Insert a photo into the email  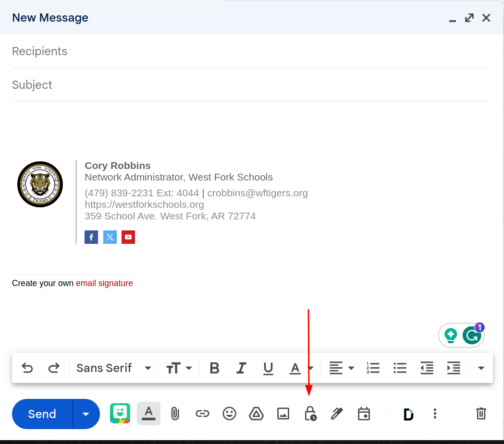[283, 414]
